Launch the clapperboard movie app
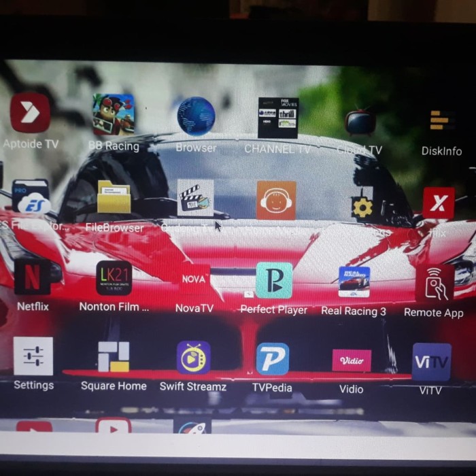This screenshot has height=476, width=476. [x=195, y=198]
